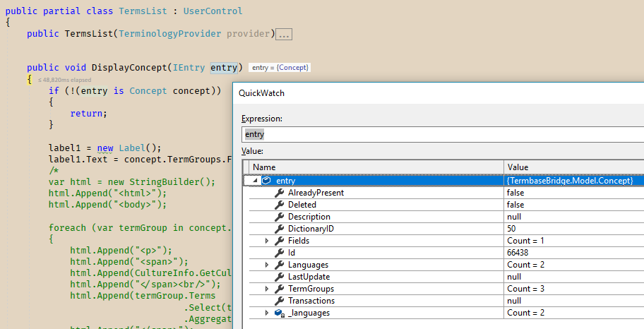
Task: Click the wrench icon beside Id property
Action: pyautogui.click(x=279, y=253)
